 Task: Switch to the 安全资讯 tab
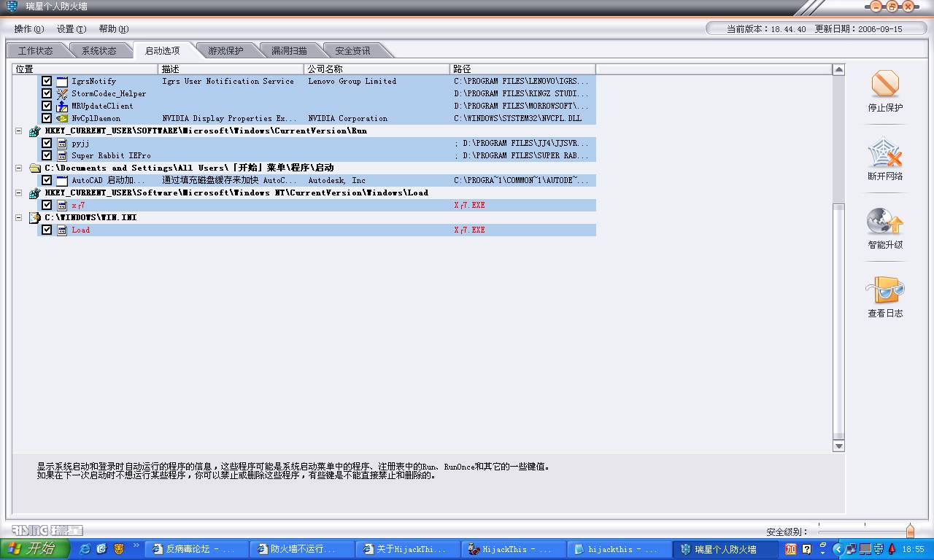pyautogui.click(x=352, y=51)
